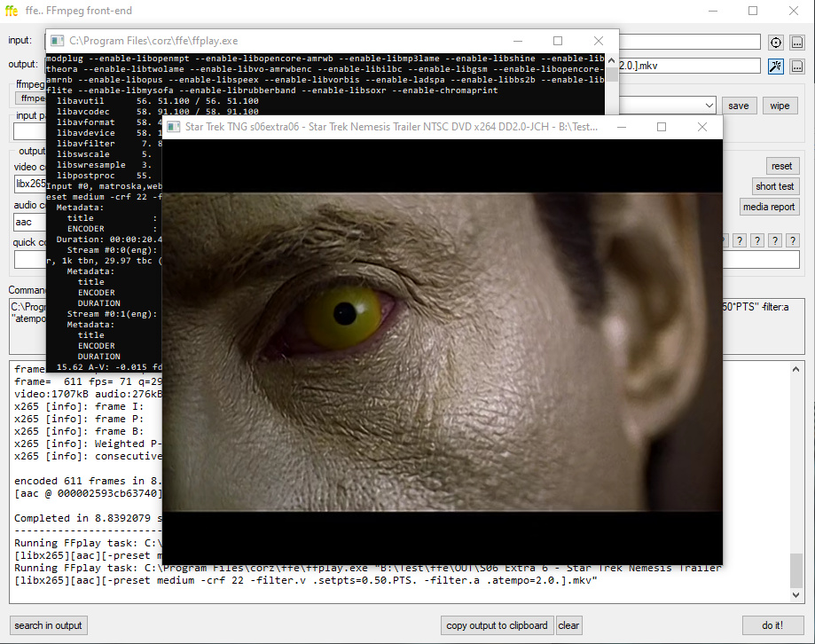Image resolution: width=815 pixels, height=644 pixels.
Task: Toggle the magic wand auto-name button for output
Action: click(775, 66)
